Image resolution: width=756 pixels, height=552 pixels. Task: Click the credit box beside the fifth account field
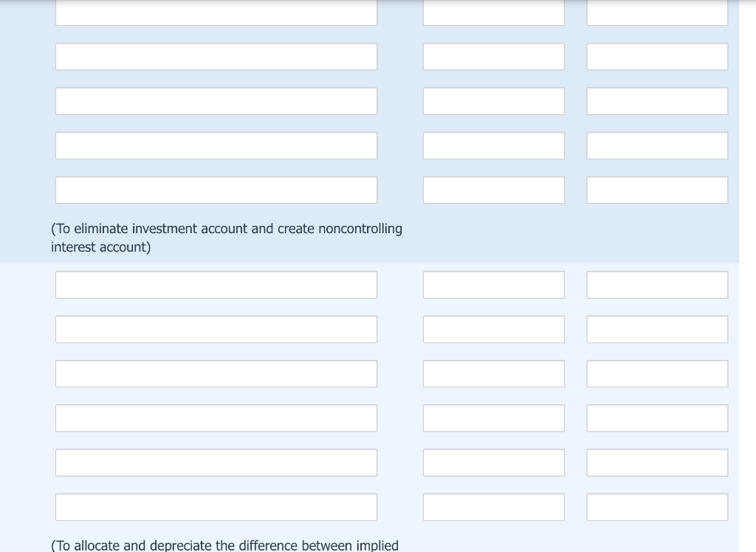656,190
